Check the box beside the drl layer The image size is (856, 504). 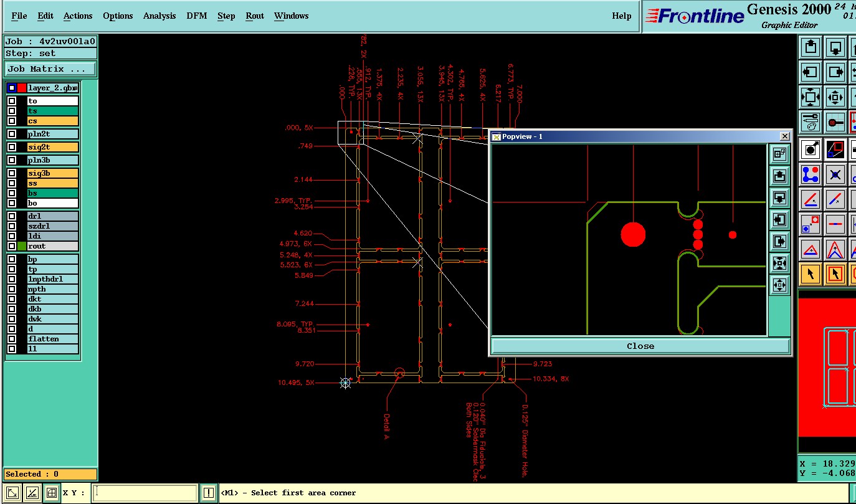click(x=12, y=216)
